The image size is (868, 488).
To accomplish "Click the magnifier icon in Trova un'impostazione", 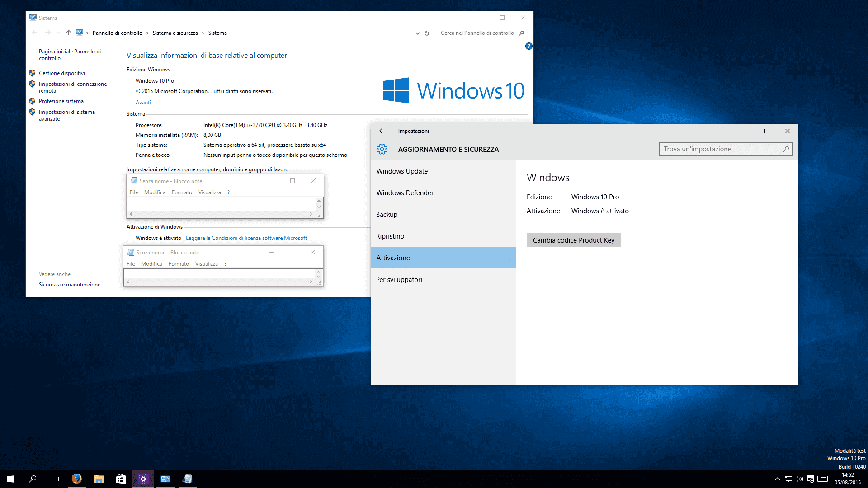I will coord(786,149).
